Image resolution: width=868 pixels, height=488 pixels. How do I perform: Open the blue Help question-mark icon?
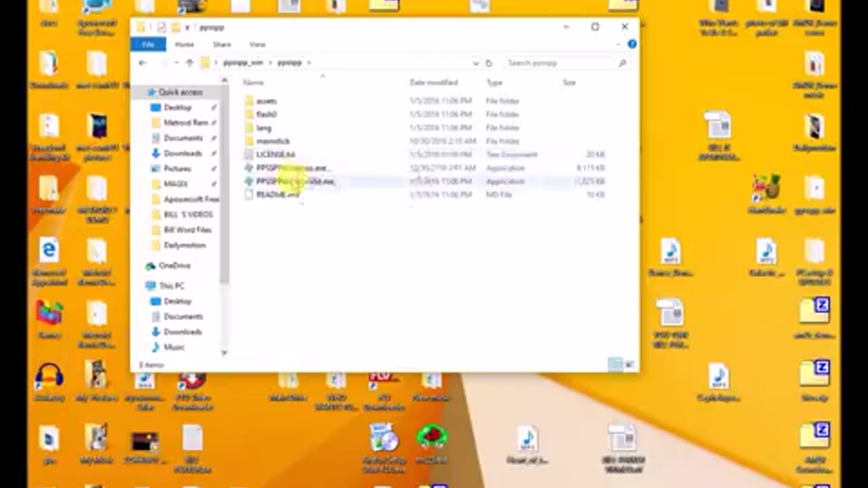pos(632,44)
